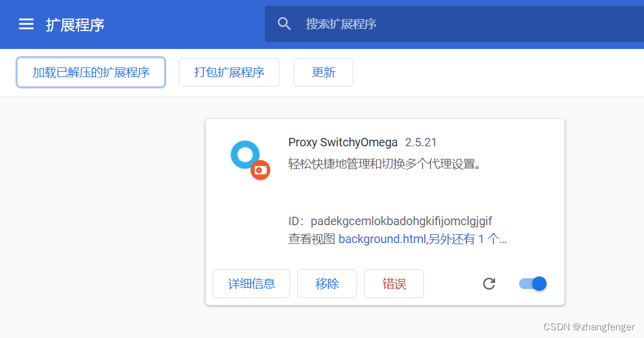Image resolution: width=644 pixels, height=338 pixels.
Task: Click 移除 to remove the extension
Action: [x=327, y=284]
